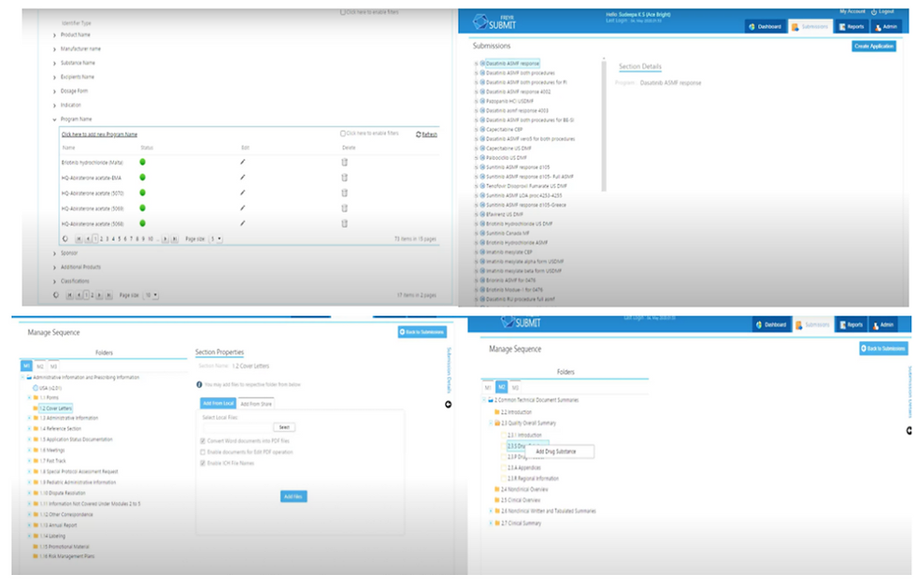Click Create Application button

click(x=874, y=46)
